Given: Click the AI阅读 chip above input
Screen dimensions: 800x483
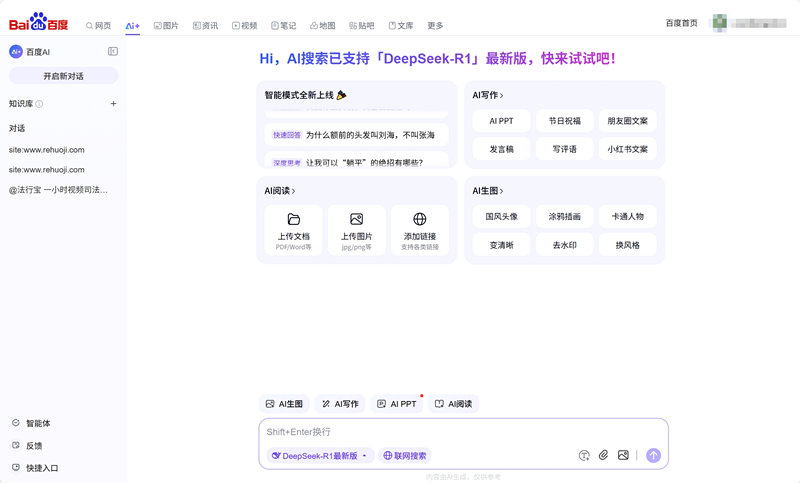Looking at the screenshot, I should (453, 403).
